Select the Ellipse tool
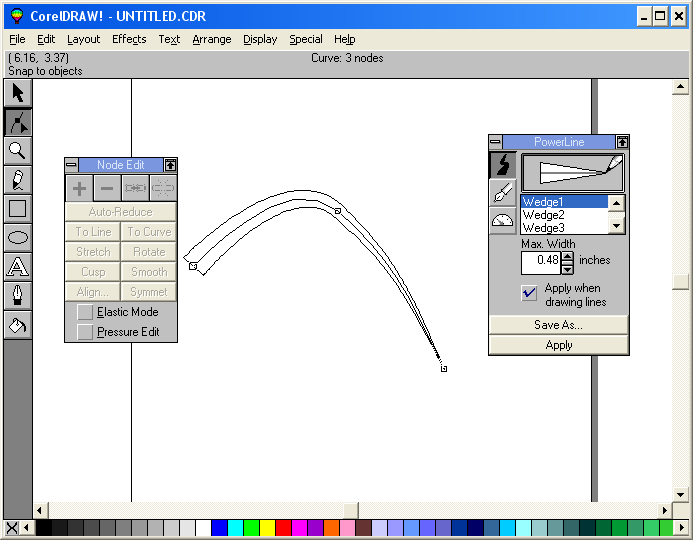This screenshot has height=540, width=693. 18,238
